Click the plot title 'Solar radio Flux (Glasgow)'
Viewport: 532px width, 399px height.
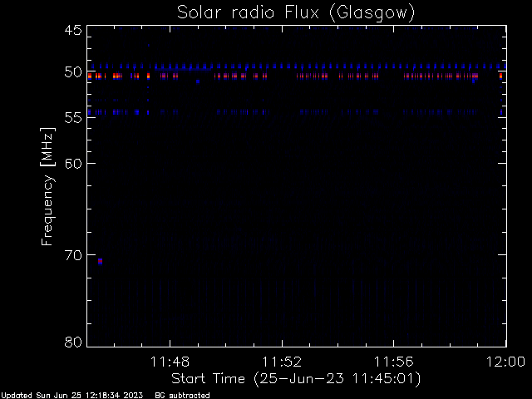pos(296,12)
